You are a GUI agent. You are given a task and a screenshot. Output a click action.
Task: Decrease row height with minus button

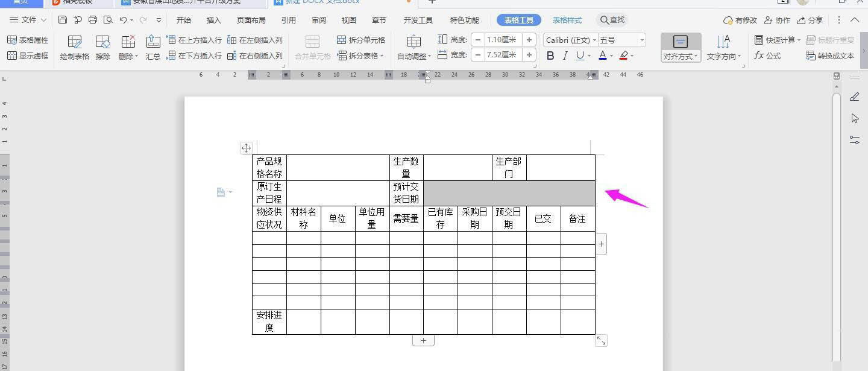click(478, 39)
